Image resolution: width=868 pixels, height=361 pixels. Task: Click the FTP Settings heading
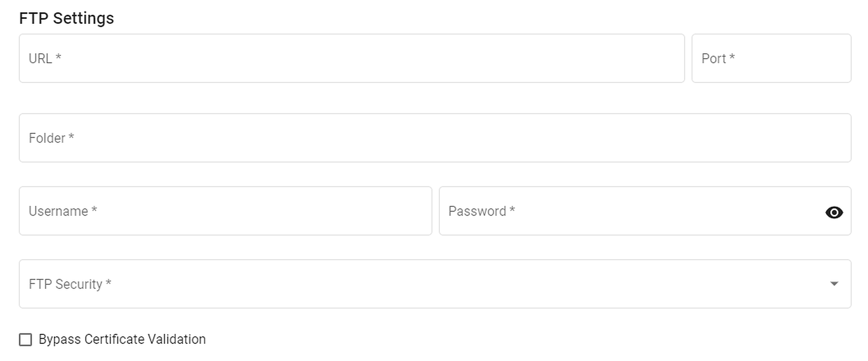pyautogui.click(x=67, y=18)
